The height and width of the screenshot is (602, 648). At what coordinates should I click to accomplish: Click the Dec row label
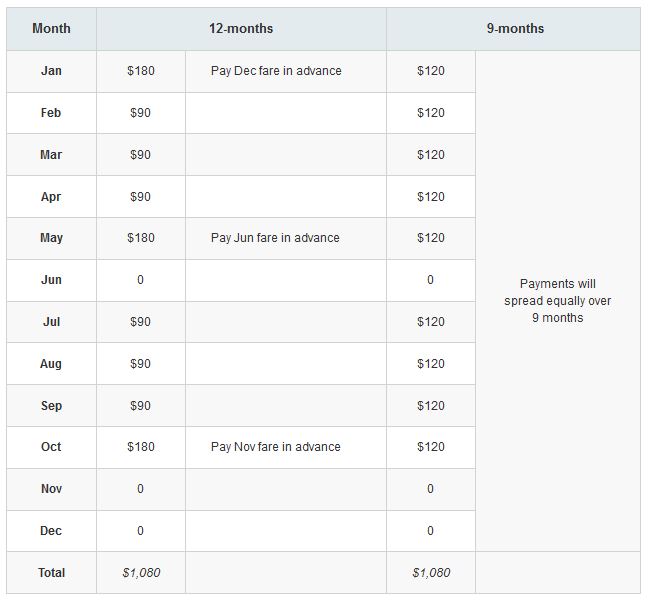coord(51,531)
